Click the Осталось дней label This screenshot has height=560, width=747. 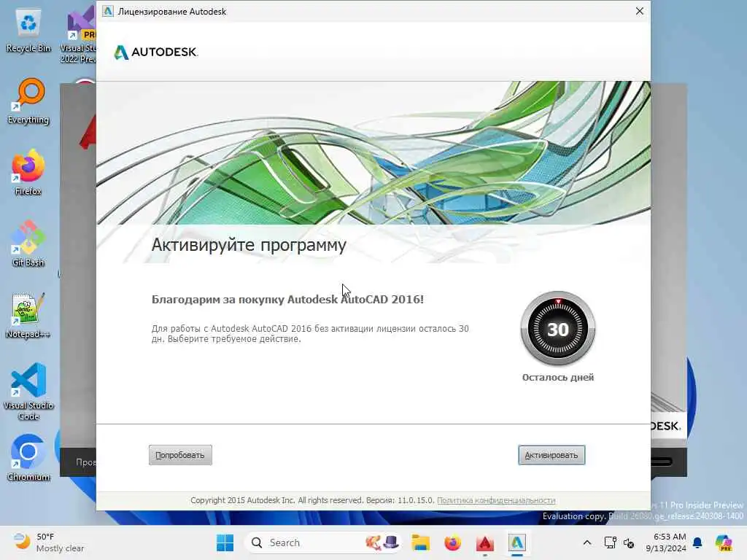pyautogui.click(x=558, y=377)
